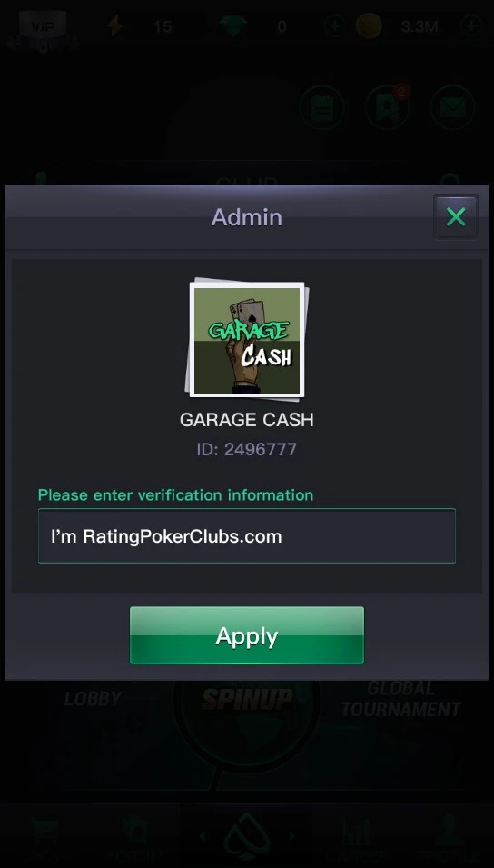Tap the Garage Cash club avatar

[247, 341]
